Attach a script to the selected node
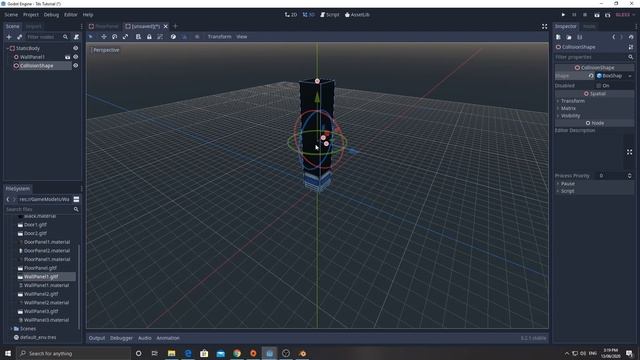The height and width of the screenshot is (360, 640). tap(76, 37)
